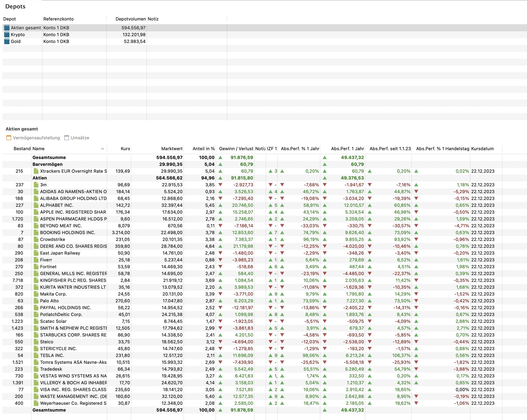Sort by the Gewinn / Verlust column header
527x420 pixels.
tap(236, 149)
